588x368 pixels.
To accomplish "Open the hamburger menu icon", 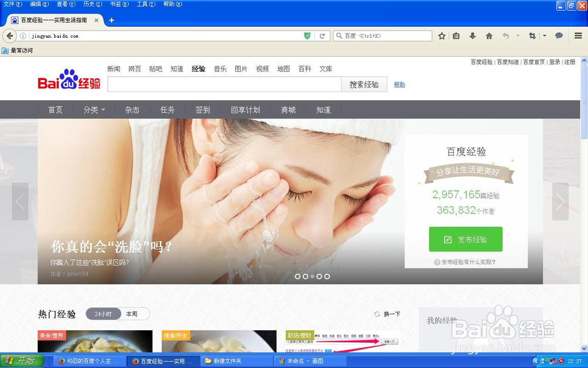I will pyautogui.click(x=578, y=36).
